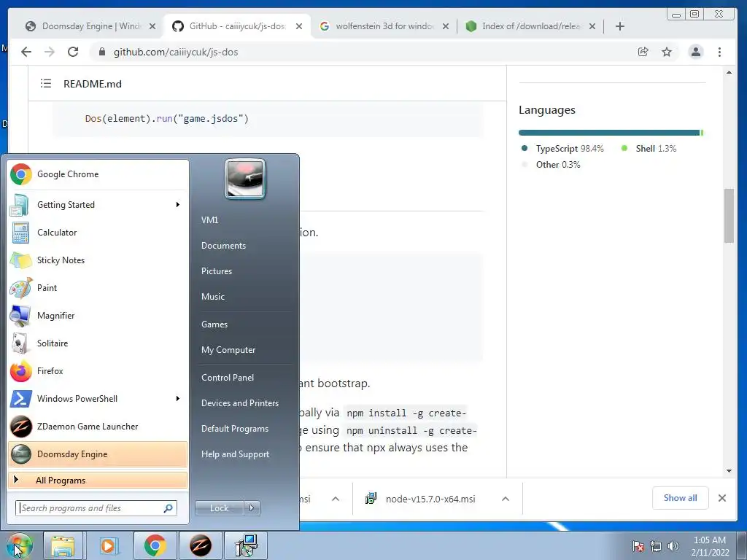
Task: Open Firefox from Start menu
Action: [x=98, y=370]
